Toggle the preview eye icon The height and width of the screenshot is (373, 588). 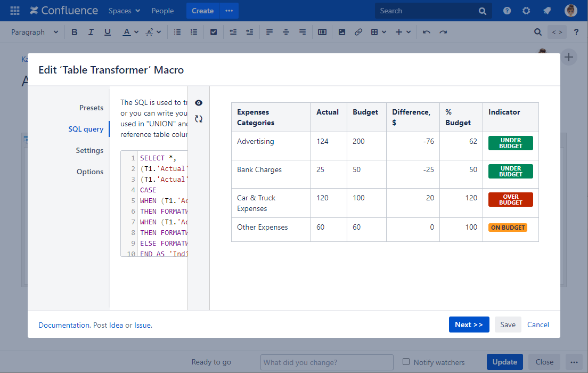[199, 103]
